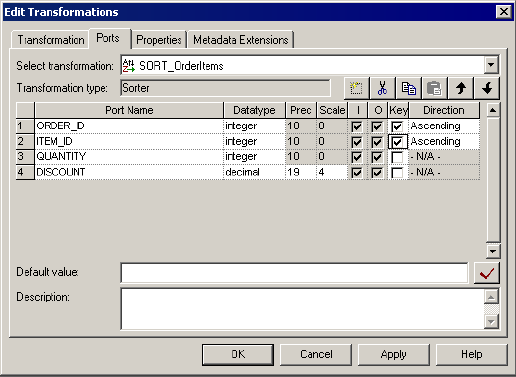Toggle Input checkbox for ORDER_ID
This screenshot has height=377, width=516.
click(x=357, y=127)
